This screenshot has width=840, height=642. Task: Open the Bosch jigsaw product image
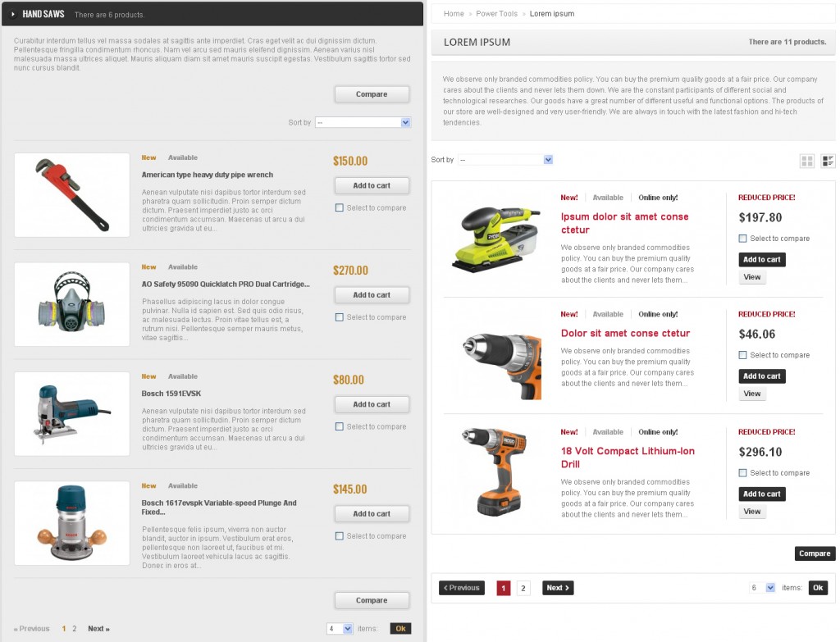pos(72,414)
